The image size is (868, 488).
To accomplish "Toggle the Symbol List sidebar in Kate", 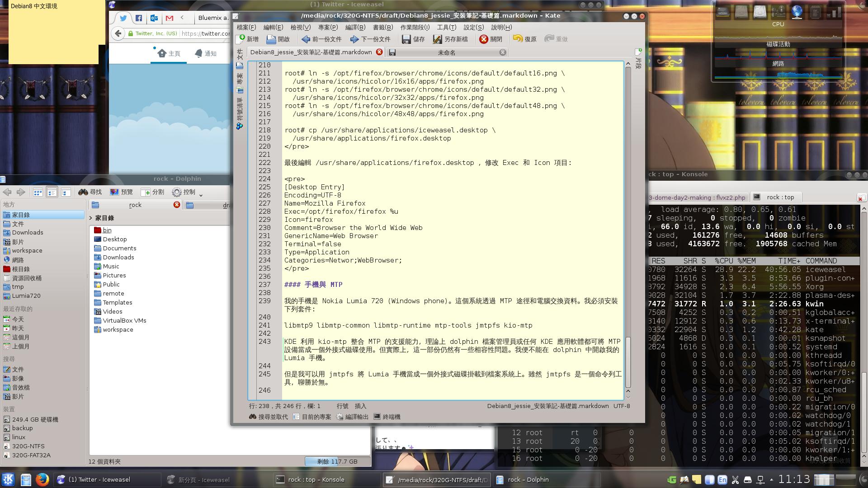I will pyautogui.click(x=240, y=113).
